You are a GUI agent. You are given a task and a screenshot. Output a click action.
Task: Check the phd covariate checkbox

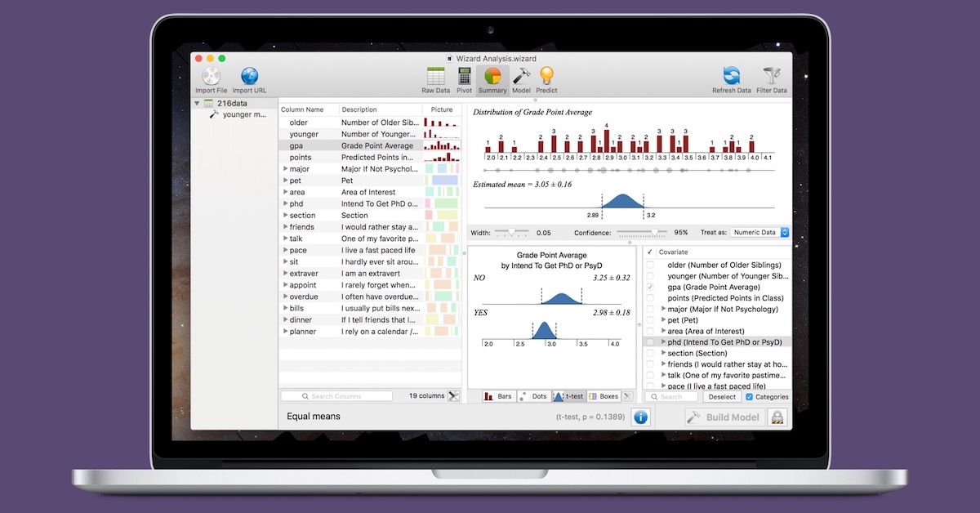[650, 342]
